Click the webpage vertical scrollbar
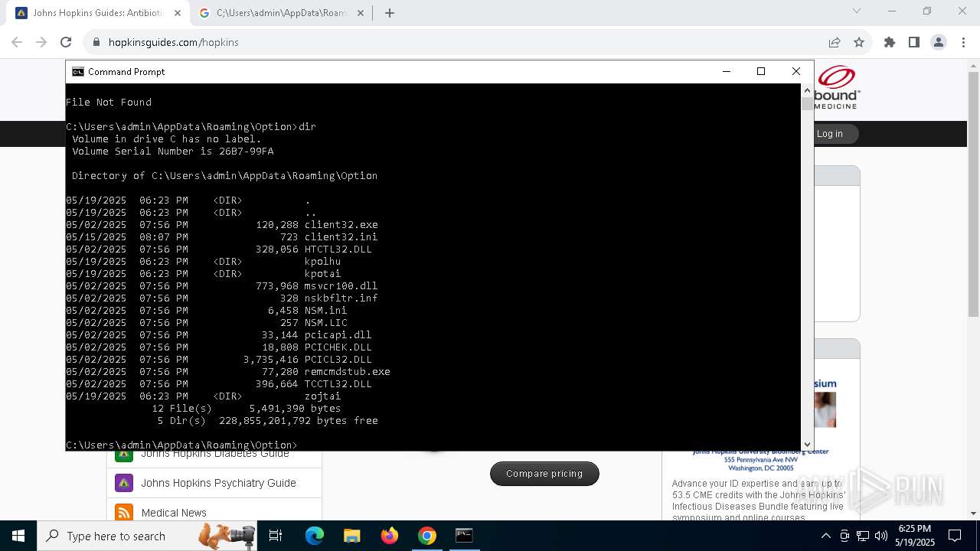This screenshot has height=551, width=980. click(x=973, y=194)
